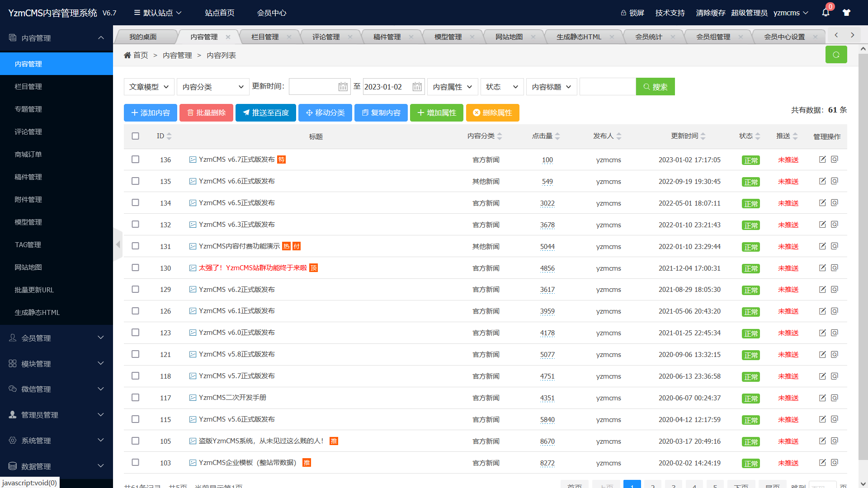Image resolution: width=868 pixels, height=488 pixels.
Task: Switch to the 栏目管理 tab
Action: tap(265, 37)
